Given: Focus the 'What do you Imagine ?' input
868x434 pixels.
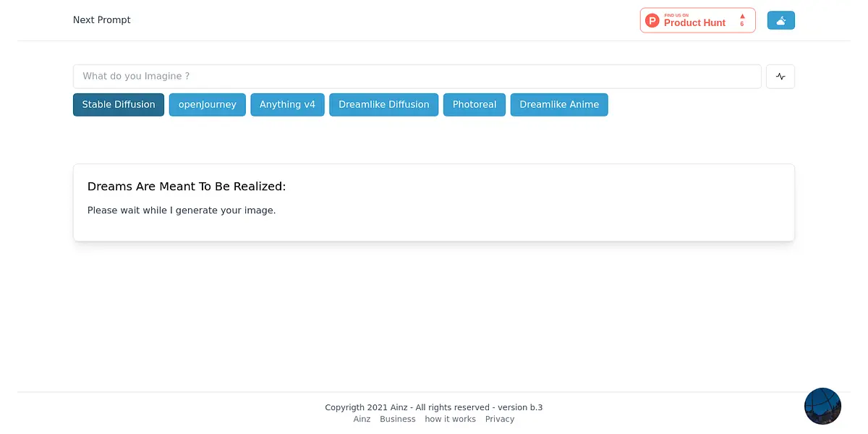Looking at the screenshot, I should [417, 77].
